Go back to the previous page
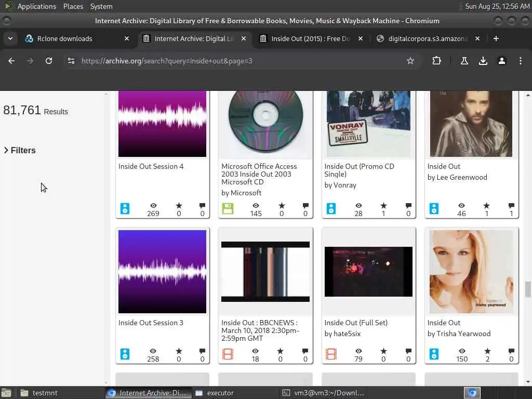 [x=11, y=61]
